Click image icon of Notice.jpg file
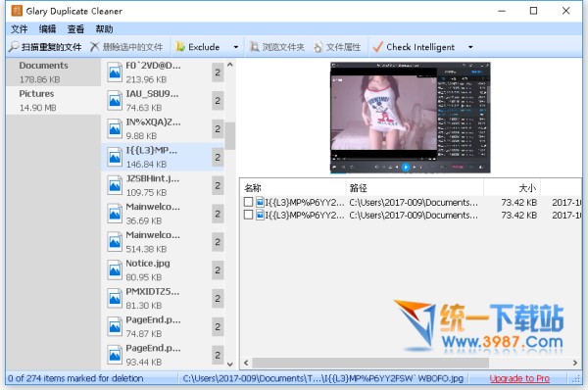Screen dimensions: 588x390 pos(115,270)
